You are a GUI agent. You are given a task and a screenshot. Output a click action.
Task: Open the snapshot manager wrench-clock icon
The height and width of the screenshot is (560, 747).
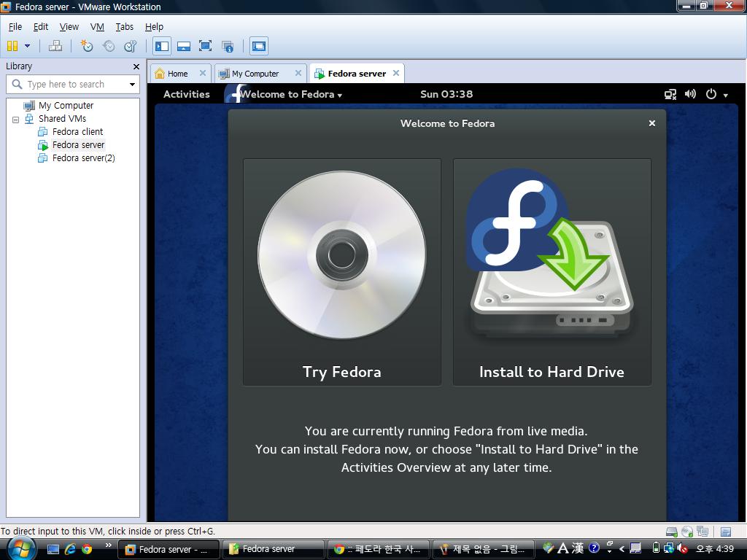[130, 46]
